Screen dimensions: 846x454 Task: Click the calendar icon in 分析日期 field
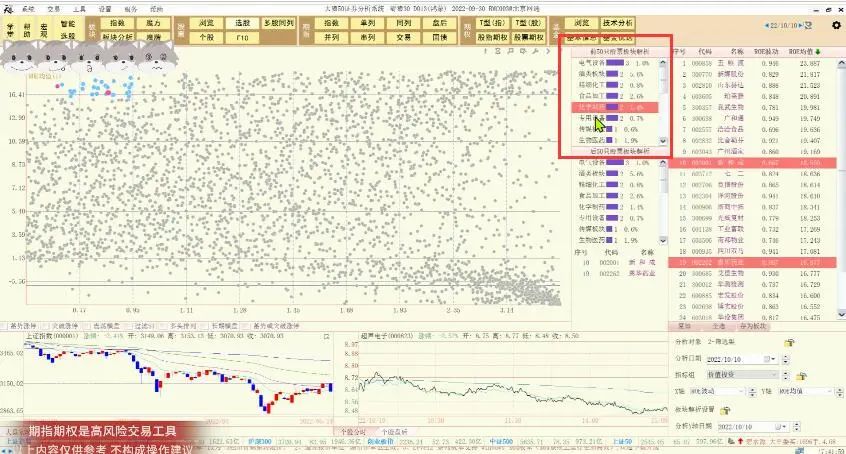tap(767, 359)
